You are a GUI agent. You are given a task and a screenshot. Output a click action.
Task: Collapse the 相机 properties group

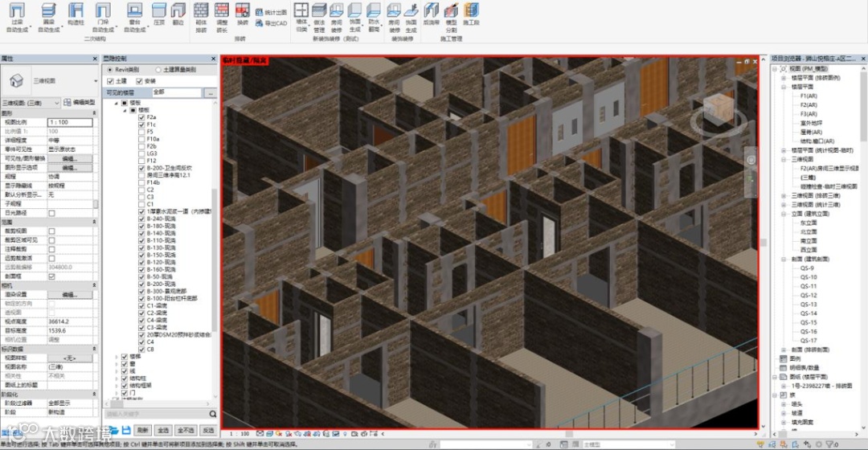94,285
